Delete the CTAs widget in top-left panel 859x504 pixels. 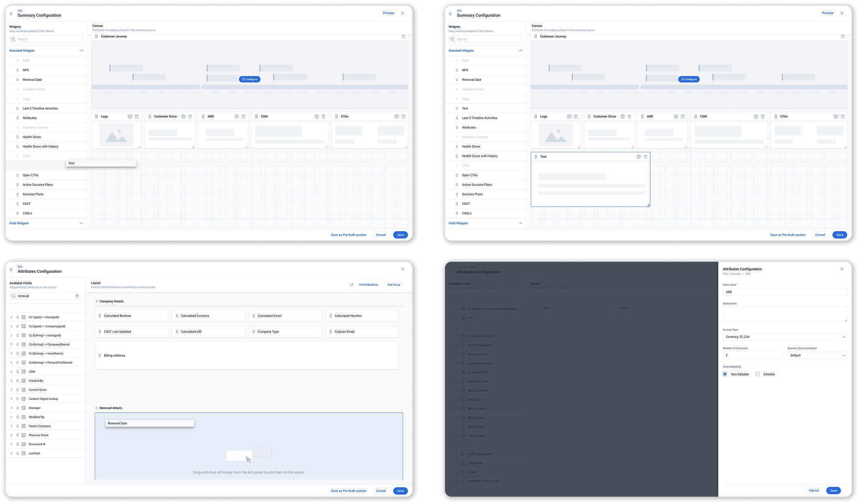coord(403,117)
